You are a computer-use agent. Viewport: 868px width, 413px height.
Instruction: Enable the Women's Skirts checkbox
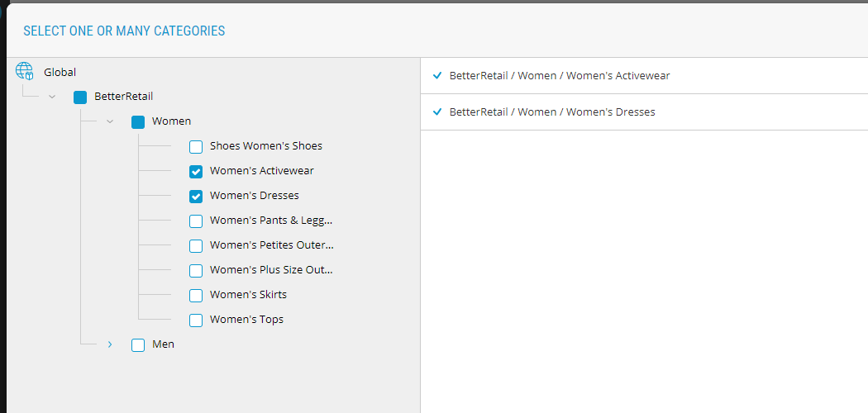pos(196,296)
